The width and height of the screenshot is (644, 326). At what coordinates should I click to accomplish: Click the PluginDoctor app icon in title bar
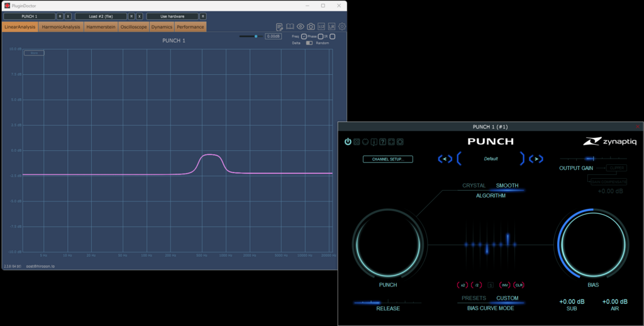[x=7, y=5]
